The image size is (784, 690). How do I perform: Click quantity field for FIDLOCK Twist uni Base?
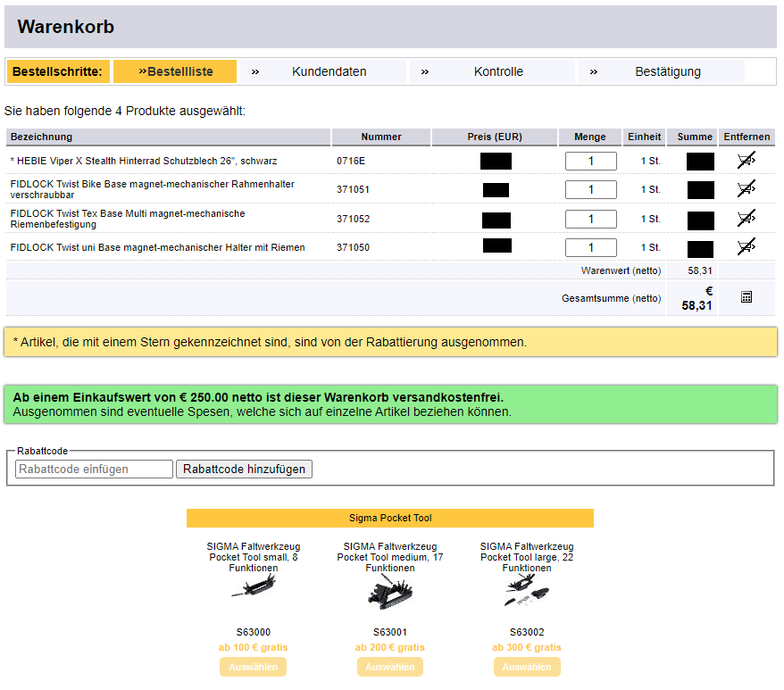pyautogui.click(x=590, y=247)
